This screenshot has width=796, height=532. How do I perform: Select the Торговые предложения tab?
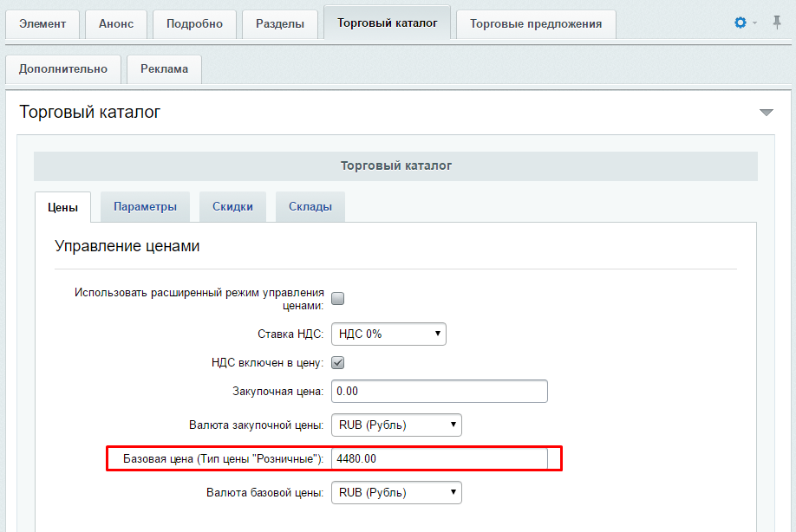click(536, 24)
